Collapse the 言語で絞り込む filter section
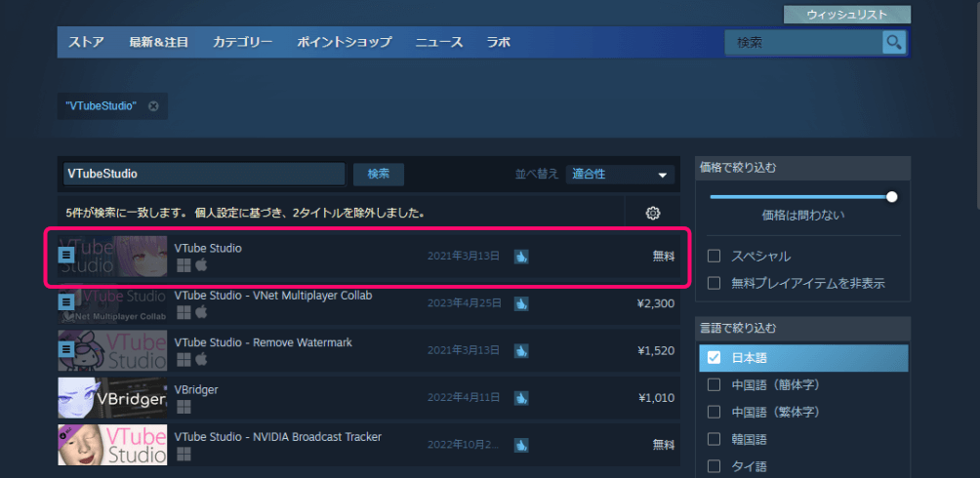 [802, 329]
